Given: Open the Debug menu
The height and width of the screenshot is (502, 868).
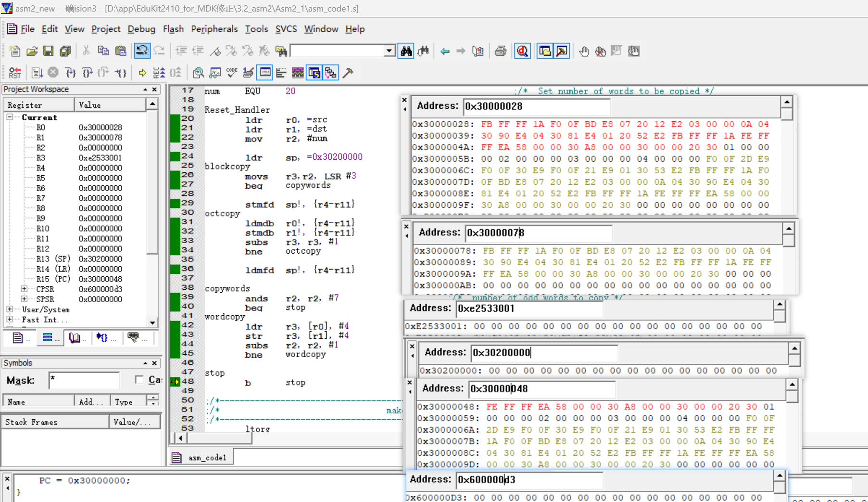Looking at the screenshot, I should [141, 29].
